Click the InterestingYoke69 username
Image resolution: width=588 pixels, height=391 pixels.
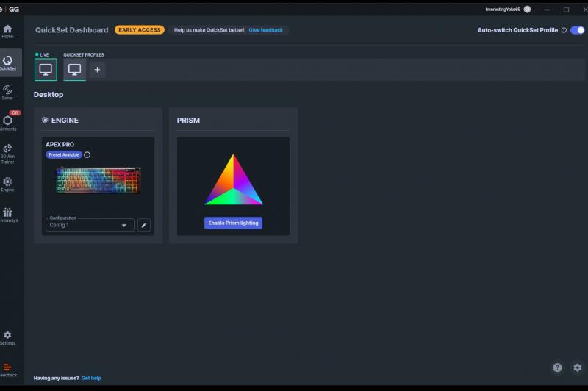(x=503, y=10)
